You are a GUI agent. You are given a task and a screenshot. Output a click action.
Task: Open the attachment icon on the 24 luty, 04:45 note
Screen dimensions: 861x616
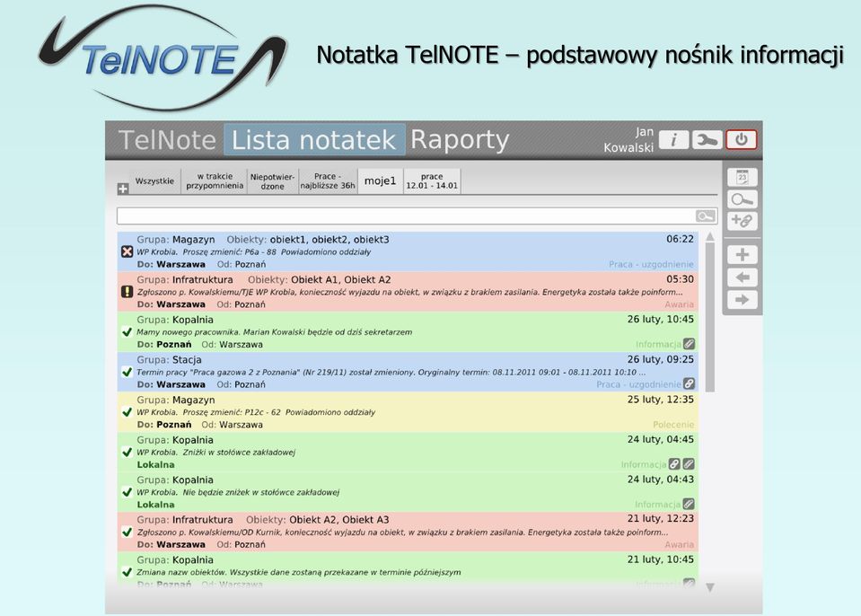tap(689, 464)
